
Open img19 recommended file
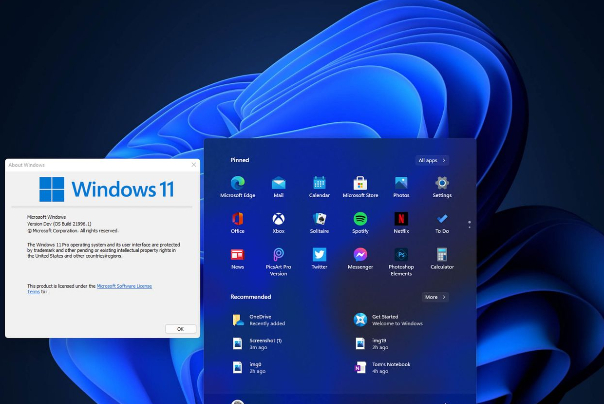371,344
